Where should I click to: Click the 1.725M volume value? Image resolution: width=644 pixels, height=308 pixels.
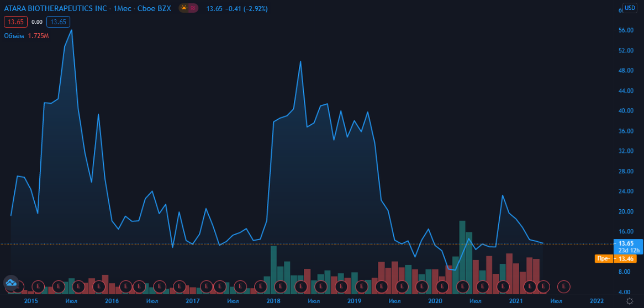tap(38, 36)
